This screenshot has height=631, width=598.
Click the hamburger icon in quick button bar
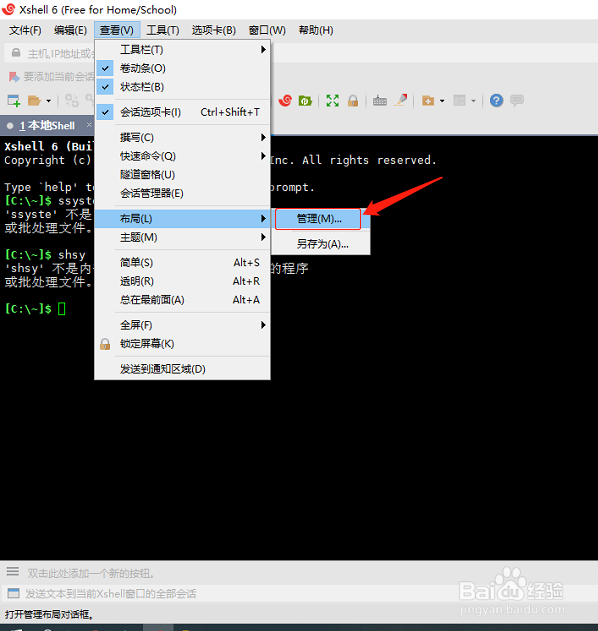click(x=13, y=571)
